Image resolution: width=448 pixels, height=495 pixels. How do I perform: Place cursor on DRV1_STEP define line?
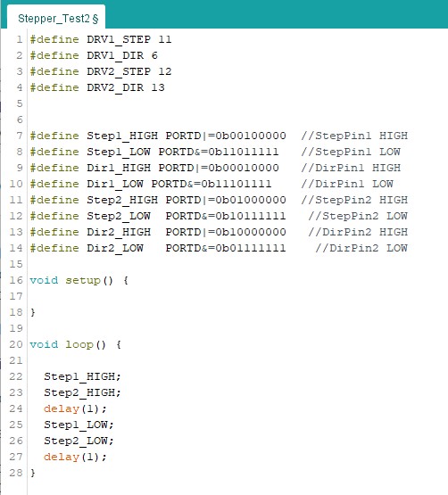(x=101, y=39)
